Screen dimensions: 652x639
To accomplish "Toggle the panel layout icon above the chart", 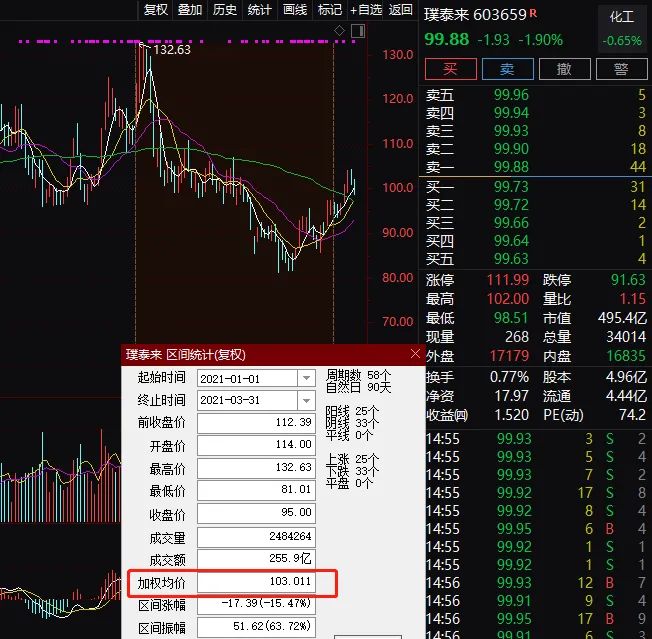I will point(358,31).
